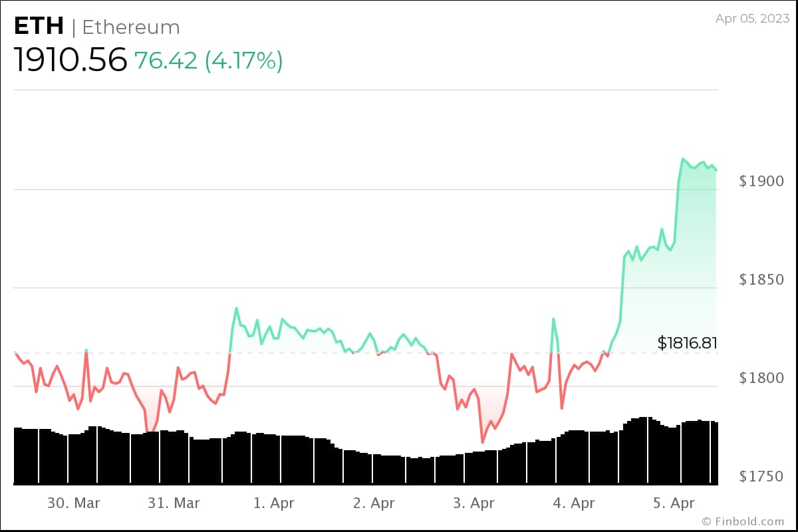The width and height of the screenshot is (798, 532).
Task: Click the $1750 price axis label
Action: coord(761,477)
